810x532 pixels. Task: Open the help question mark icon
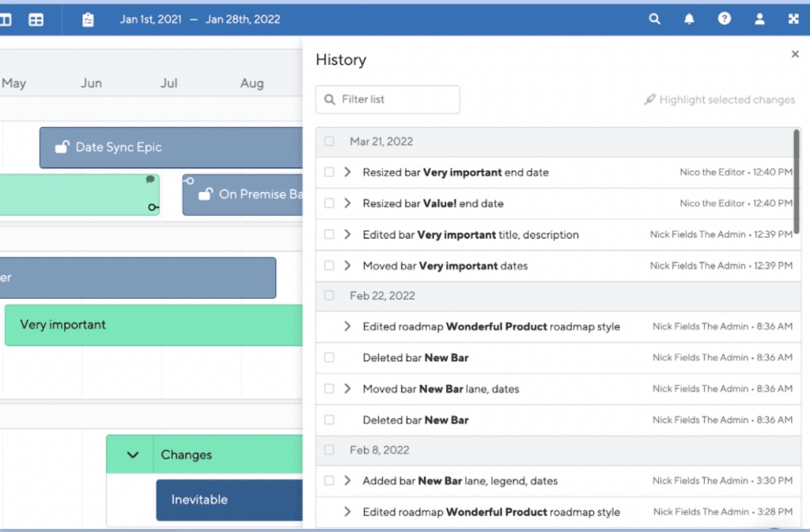724,20
